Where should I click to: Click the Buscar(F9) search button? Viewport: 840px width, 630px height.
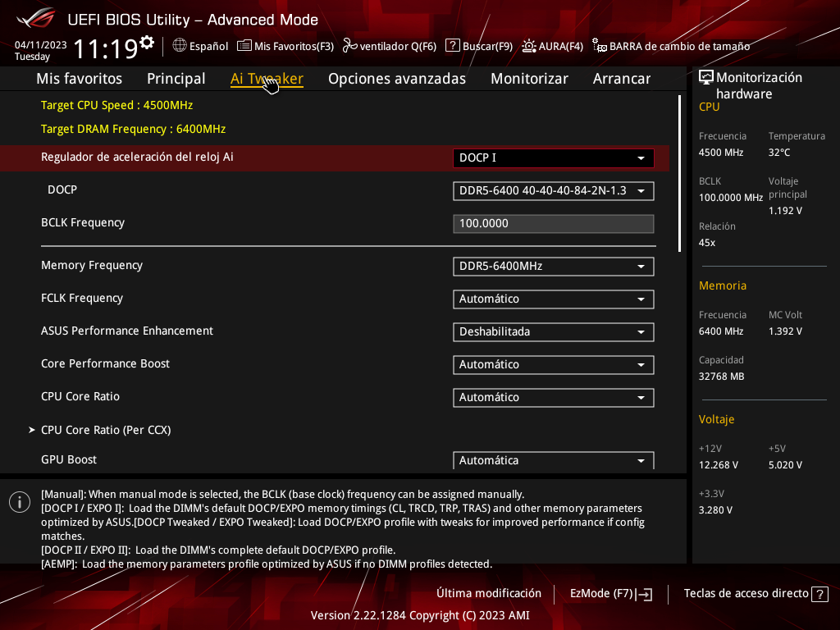click(x=479, y=46)
